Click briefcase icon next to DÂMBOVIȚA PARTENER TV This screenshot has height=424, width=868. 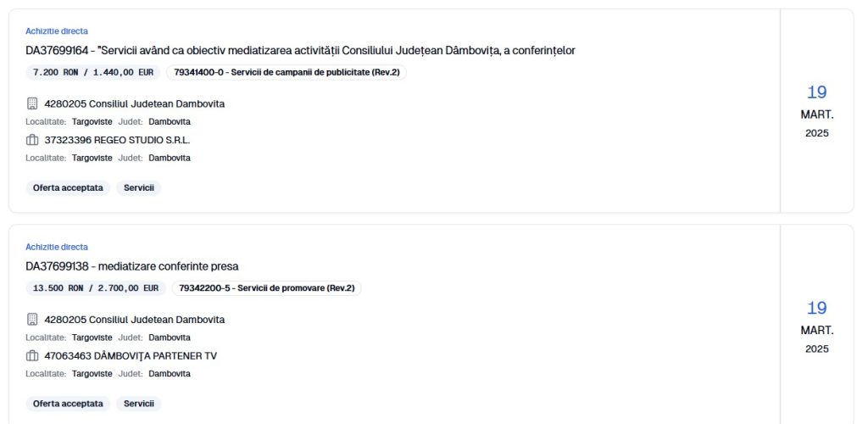pos(32,356)
